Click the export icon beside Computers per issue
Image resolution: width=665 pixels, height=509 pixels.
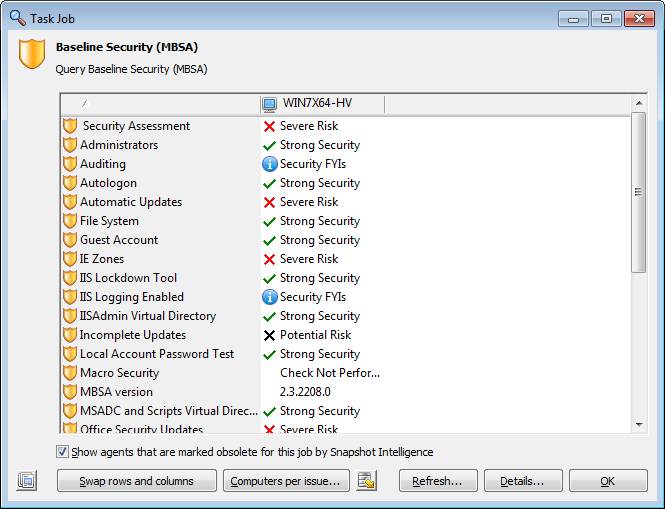pos(366,481)
